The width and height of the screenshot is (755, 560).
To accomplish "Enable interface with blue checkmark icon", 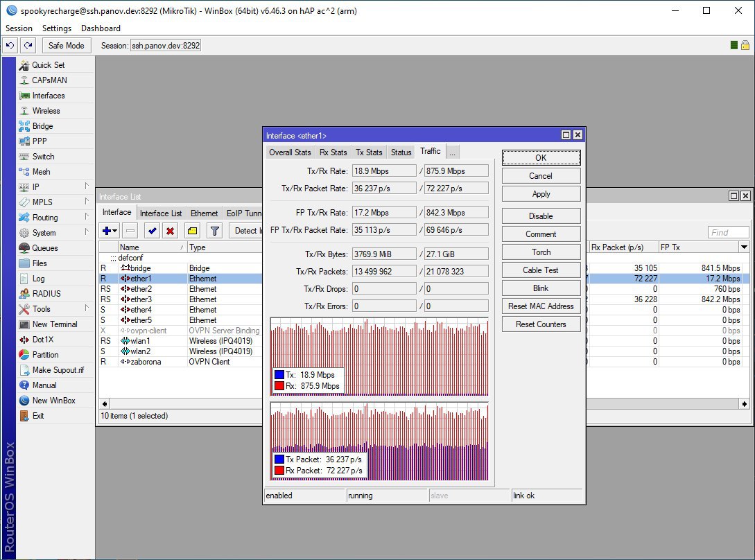I will click(x=152, y=231).
